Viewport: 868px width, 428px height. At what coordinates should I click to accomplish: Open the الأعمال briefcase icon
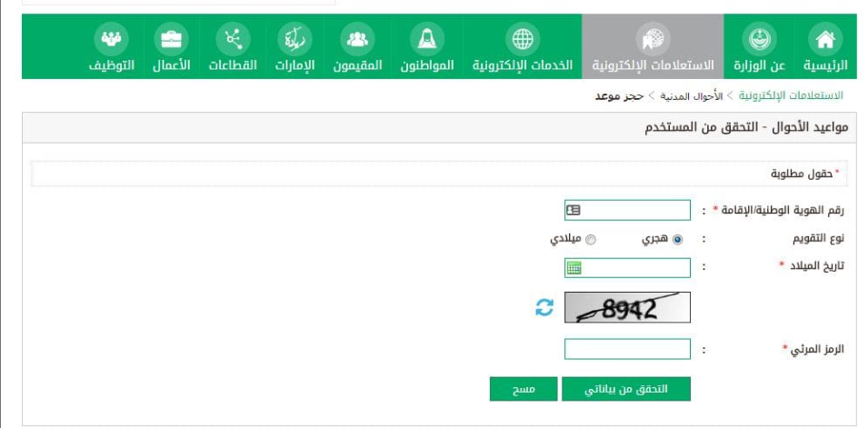click(x=171, y=39)
